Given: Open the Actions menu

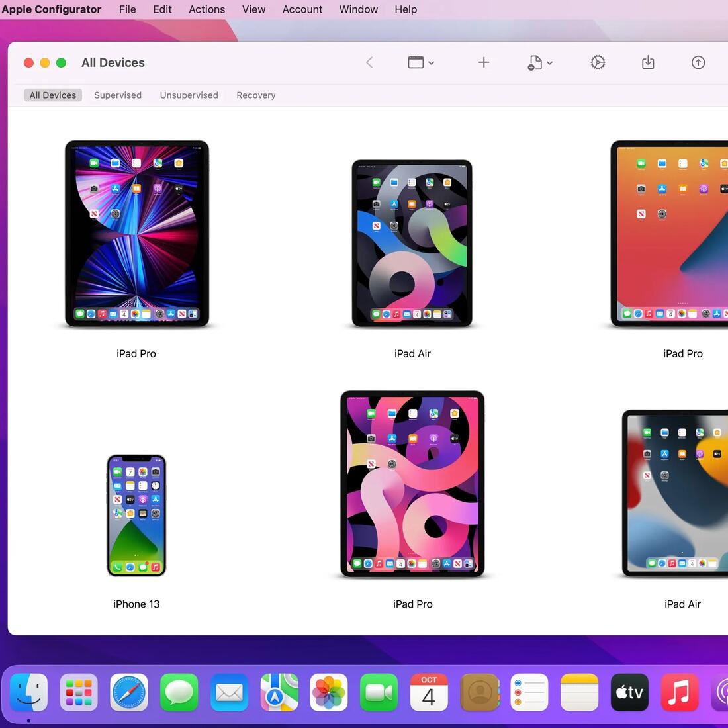Looking at the screenshot, I should pos(206,9).
